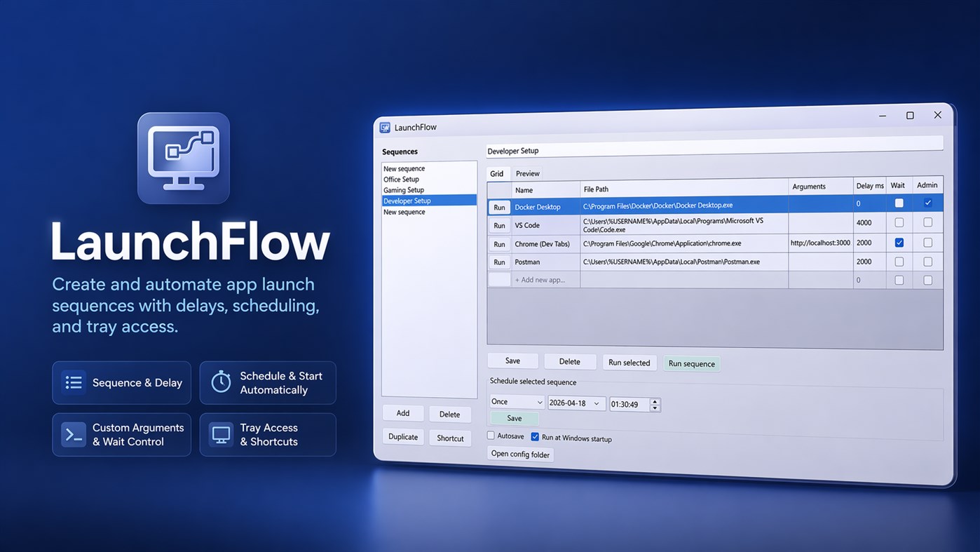Run the Docker Desktop app row
This screenshot has height=552, width=980.
click(499, 208)
